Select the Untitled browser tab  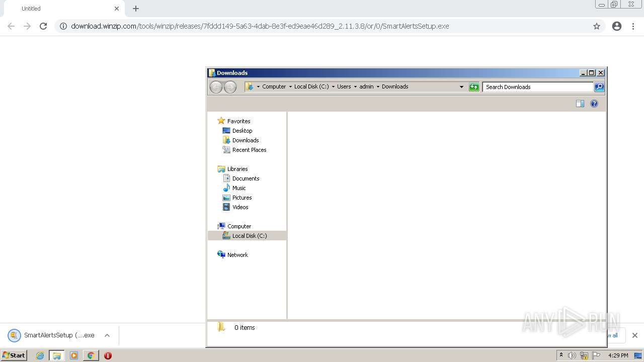tap(64, 9)
